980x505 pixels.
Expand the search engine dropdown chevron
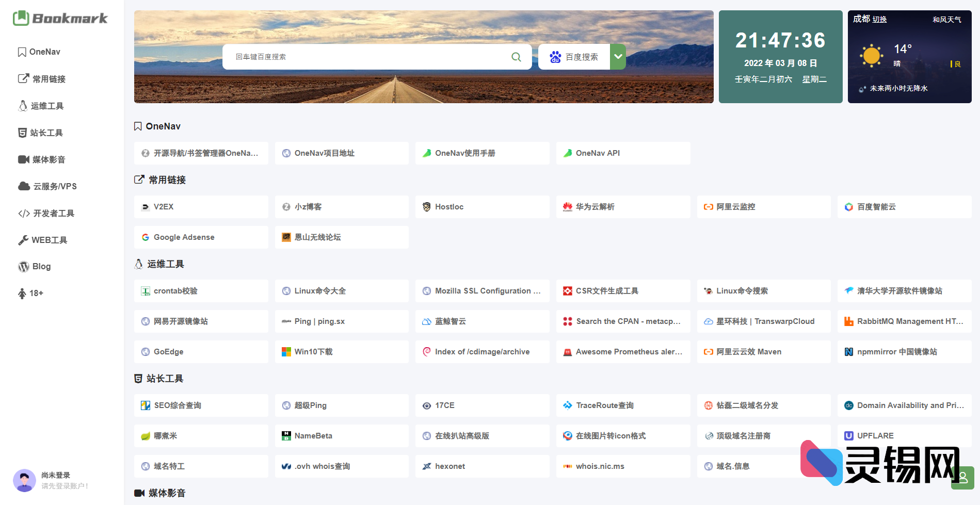(618, 57)
